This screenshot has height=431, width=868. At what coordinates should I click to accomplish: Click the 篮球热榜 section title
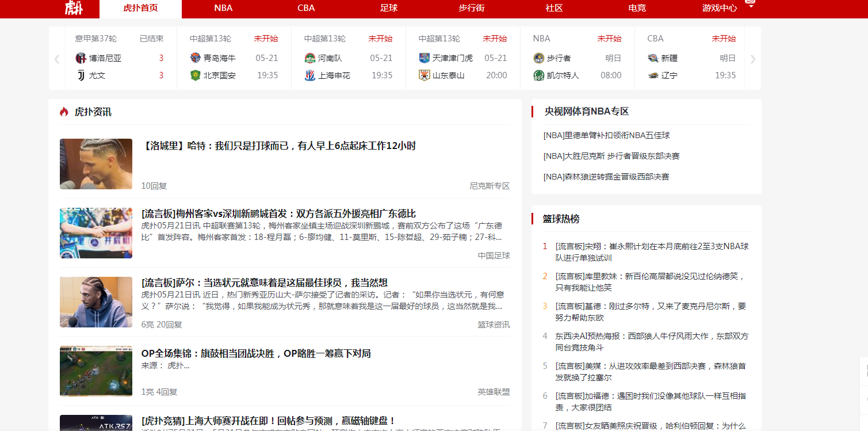[561, 219]
